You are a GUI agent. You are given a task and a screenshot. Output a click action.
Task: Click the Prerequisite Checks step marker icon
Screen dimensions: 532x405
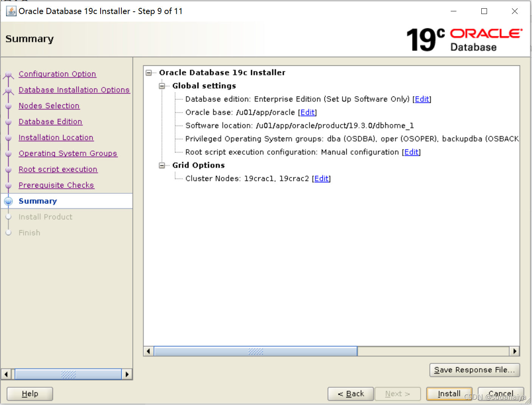click(x=8, y=186)
